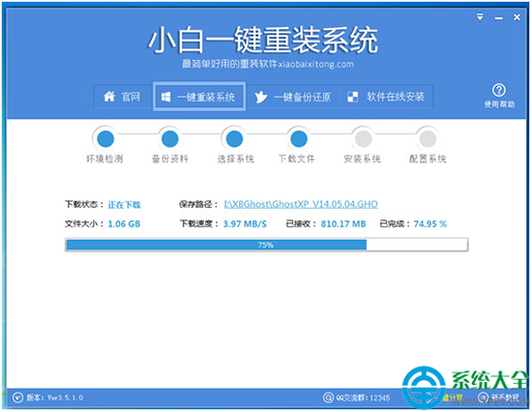Click the 环境检测 step circle

tap(105, 139)
